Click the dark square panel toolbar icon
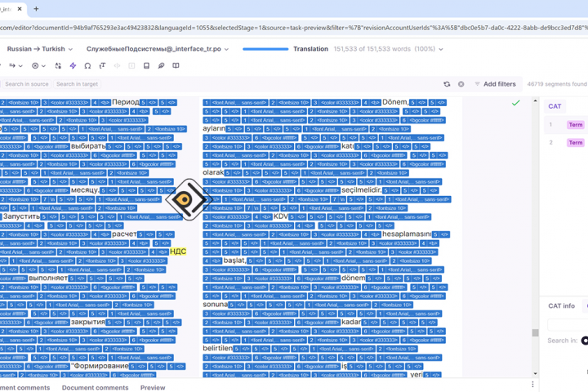This screenshot has height=392, width=588. click(146, 65)
